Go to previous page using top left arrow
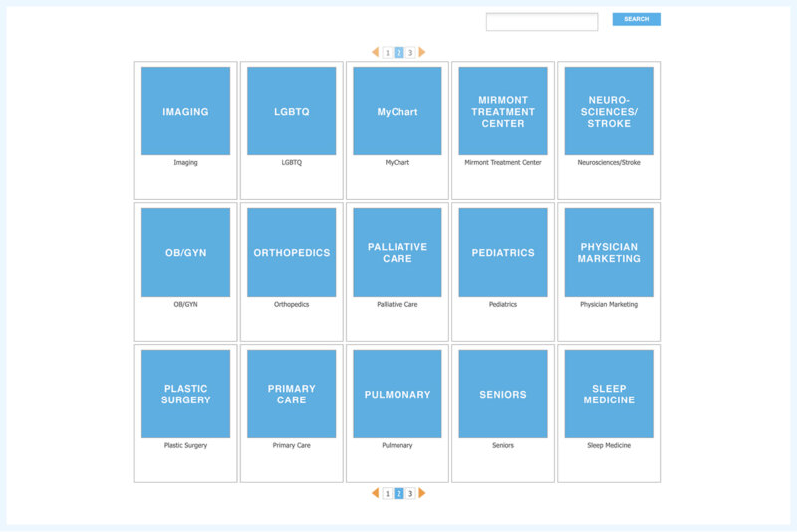797x532 pixels. coord(376,52)
